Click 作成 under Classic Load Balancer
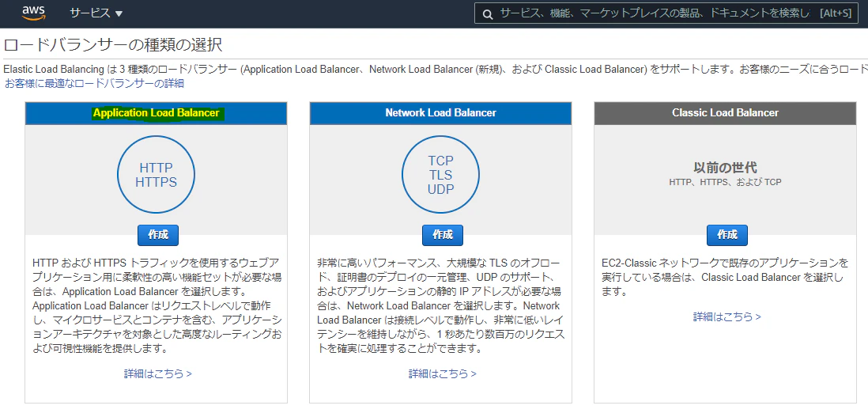 click(x=726, y=234)
